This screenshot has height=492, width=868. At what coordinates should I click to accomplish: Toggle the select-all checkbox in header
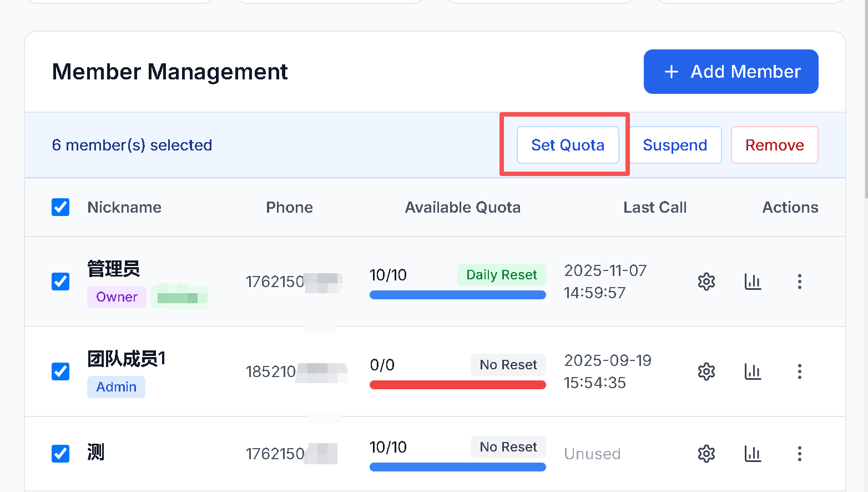[x=60, y=207]
